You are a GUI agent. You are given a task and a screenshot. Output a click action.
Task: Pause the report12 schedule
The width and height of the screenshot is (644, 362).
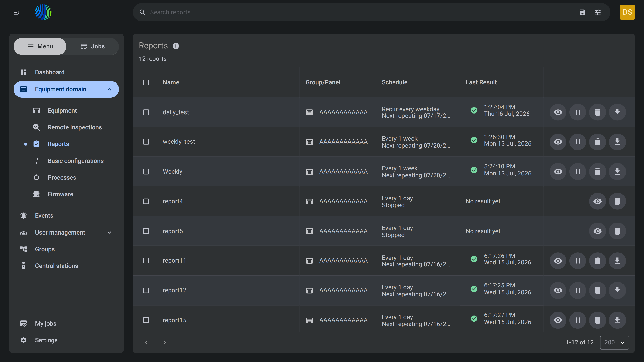578,290
